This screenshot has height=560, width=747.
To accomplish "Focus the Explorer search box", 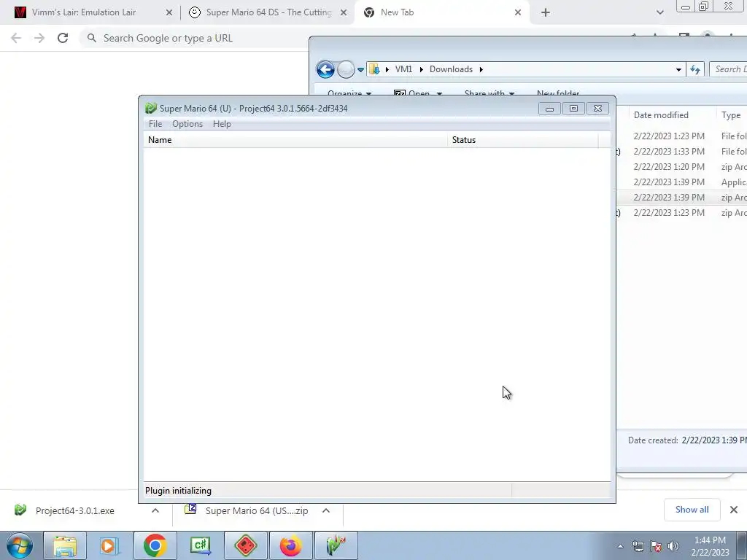I will click(729, 69).
